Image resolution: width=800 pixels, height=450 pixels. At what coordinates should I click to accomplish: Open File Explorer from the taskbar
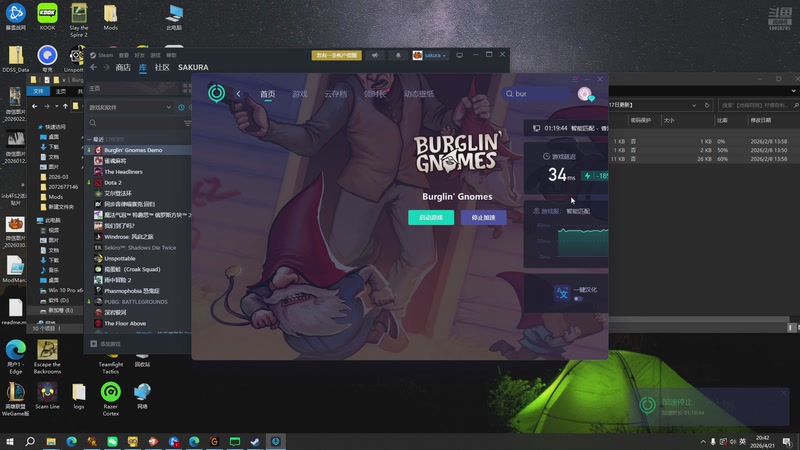tap(51, 441)
